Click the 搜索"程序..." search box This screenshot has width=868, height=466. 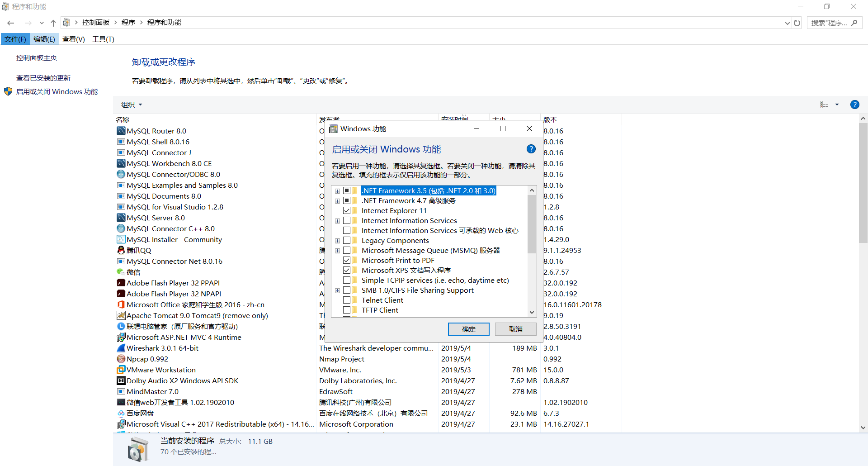click(x=834, y=23)
